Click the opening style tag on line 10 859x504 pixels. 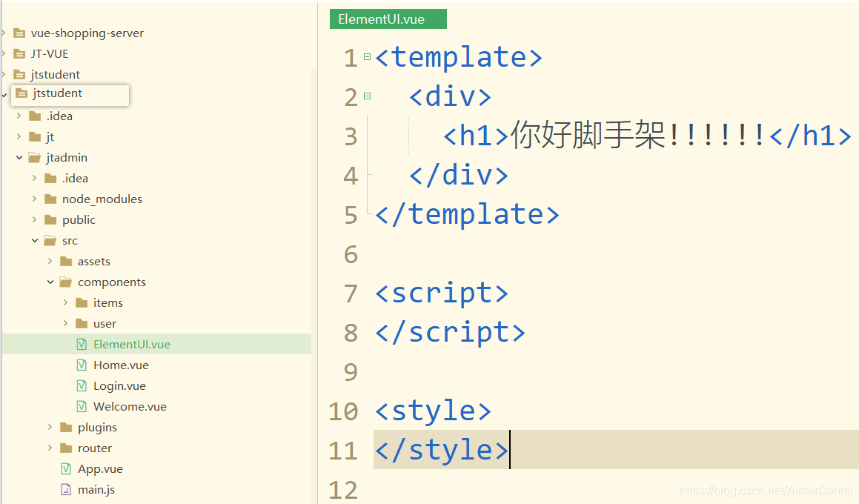coord(434,411)
